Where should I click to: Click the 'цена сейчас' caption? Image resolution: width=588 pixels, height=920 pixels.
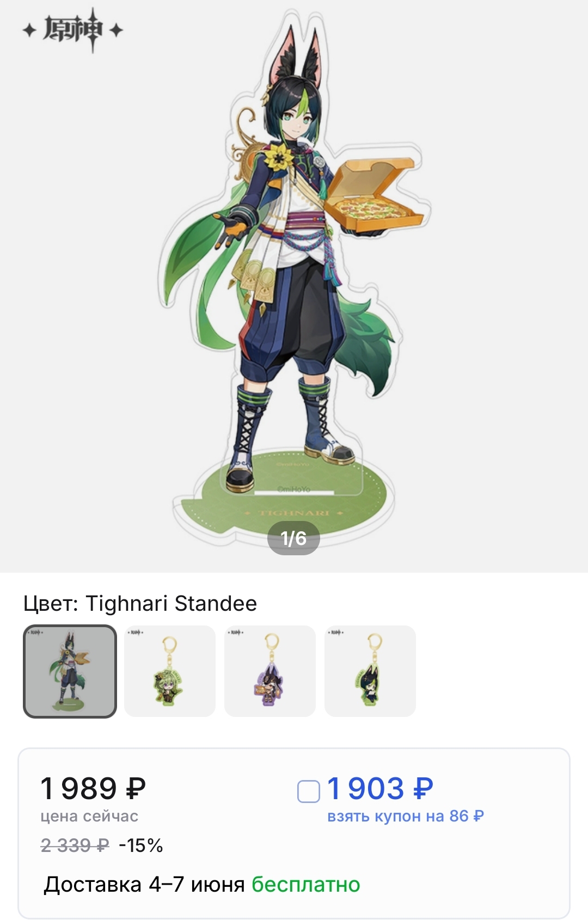[x=89, y=816]
